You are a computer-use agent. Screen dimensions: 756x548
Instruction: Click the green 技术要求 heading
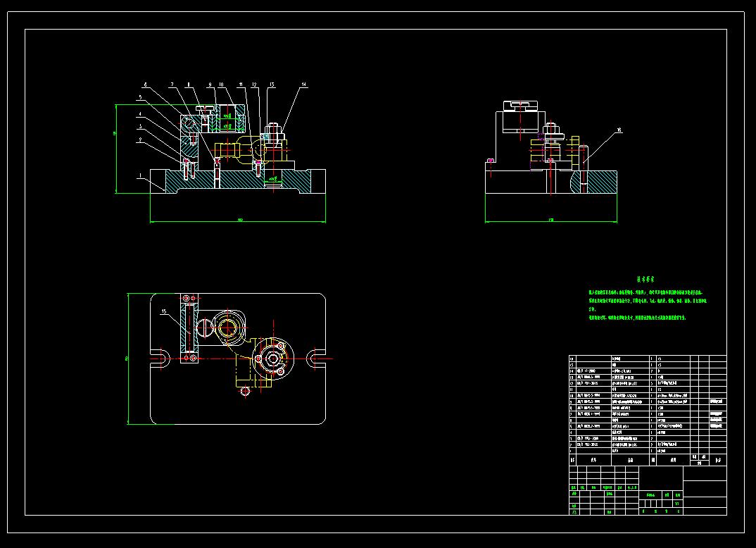645,280
